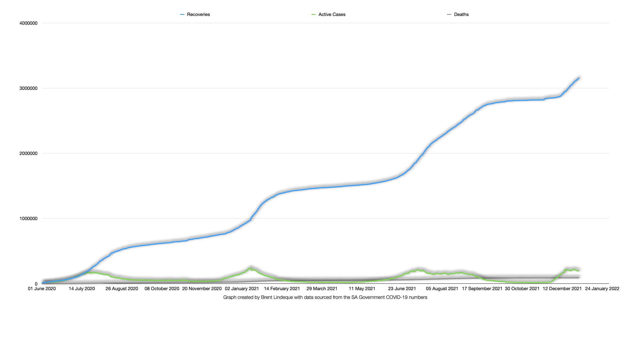
Task: Click the 17 September 2021 date label
Action: pos(482,289)
